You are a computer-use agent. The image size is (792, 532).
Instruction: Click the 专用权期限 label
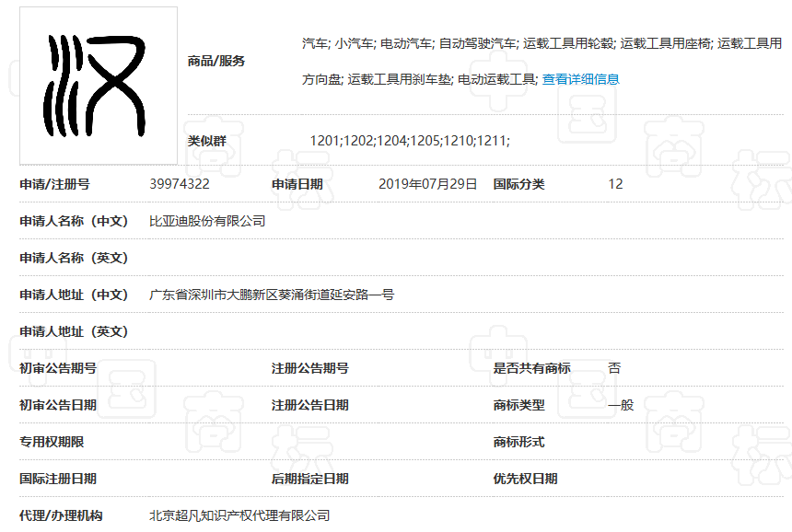coord(52,442)
